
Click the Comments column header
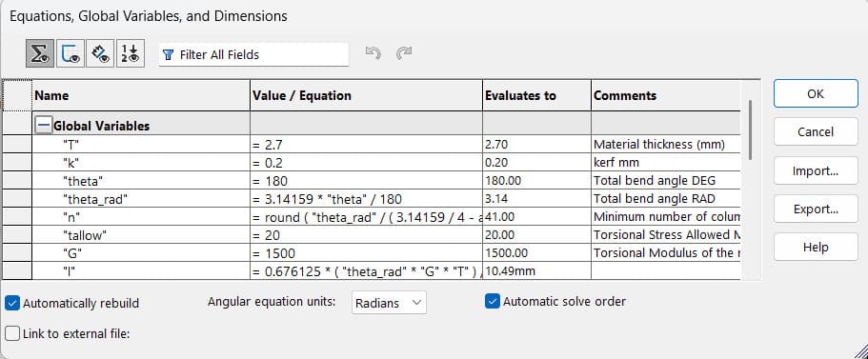(665, 95)
